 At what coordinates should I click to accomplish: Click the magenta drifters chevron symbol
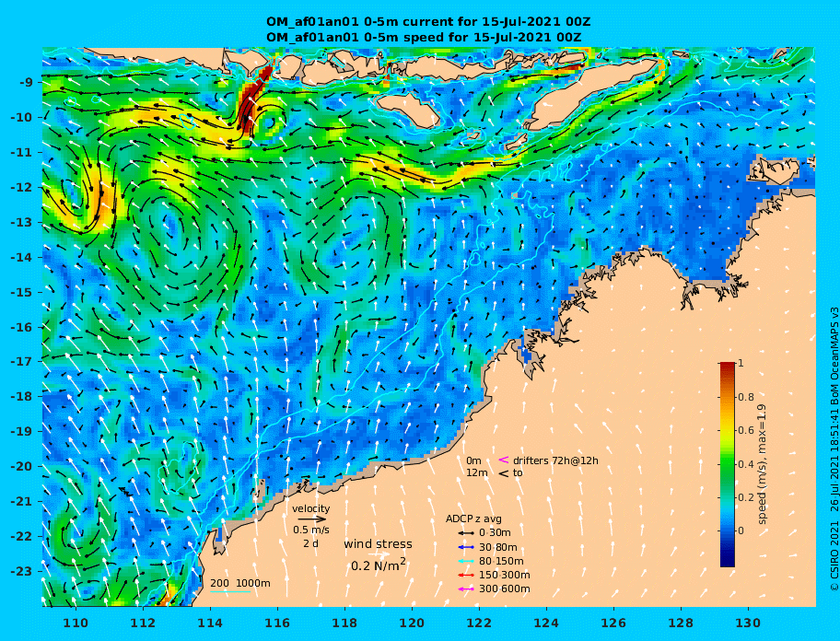[504, 460]
